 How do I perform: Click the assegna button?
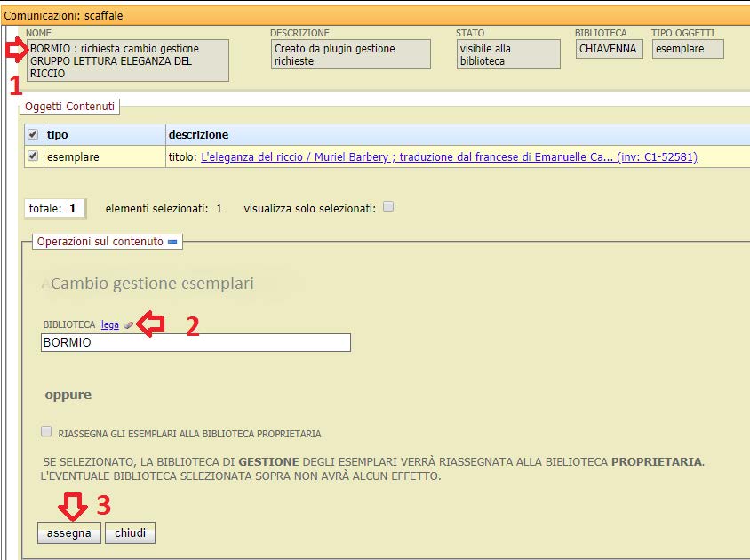coord(68,532)
